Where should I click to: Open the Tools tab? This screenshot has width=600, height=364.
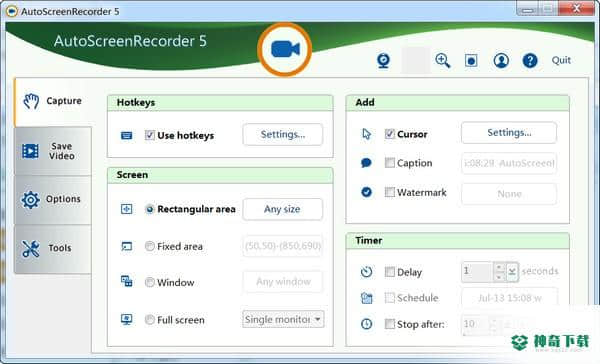coord(53,249)
